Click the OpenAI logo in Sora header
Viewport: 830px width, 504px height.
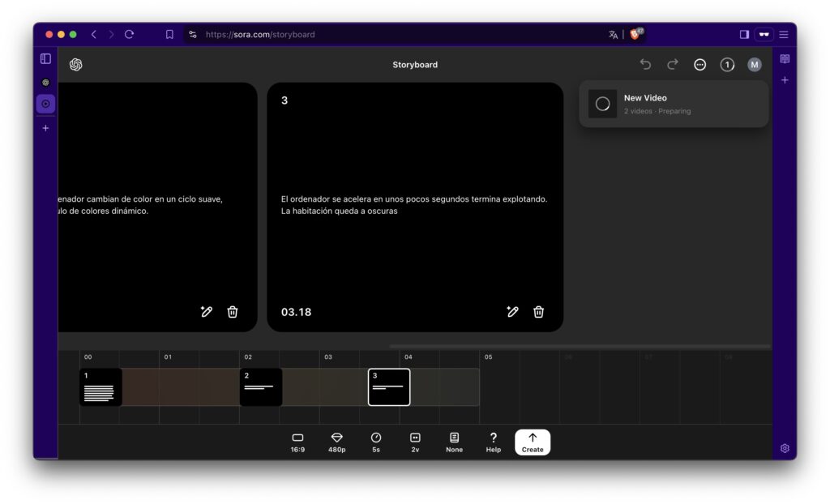click(x=75, y=65)
